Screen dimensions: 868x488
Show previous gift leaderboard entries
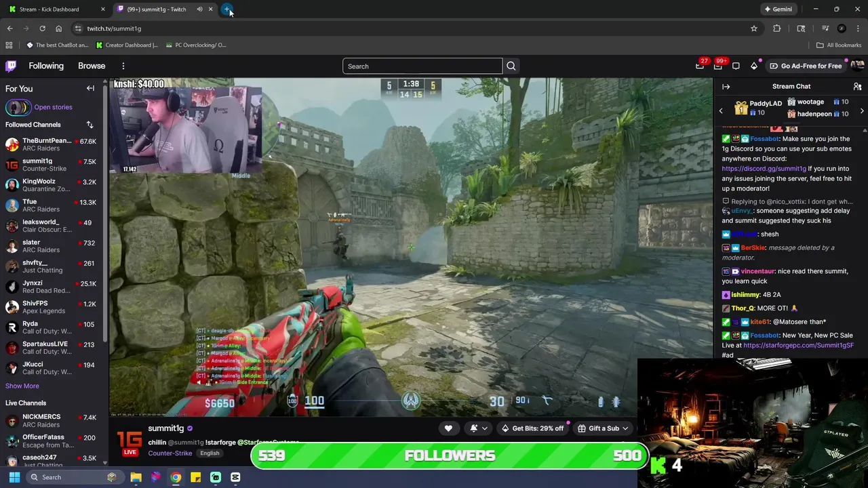721,110
